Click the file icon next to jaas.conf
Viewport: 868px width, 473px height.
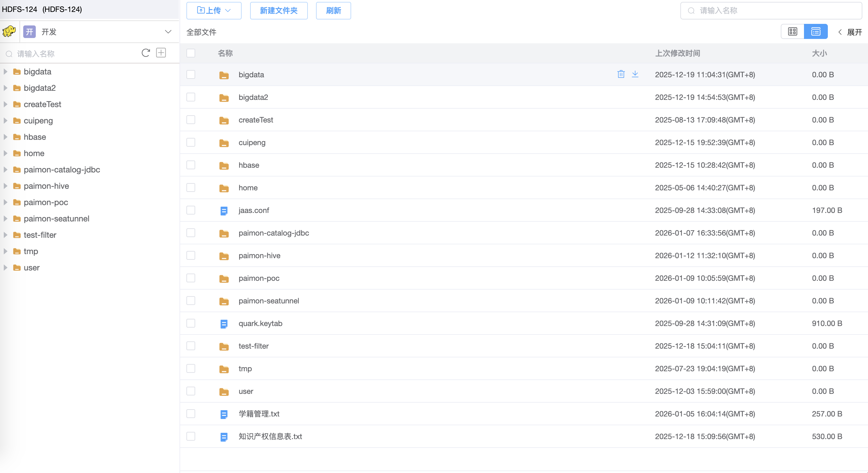[x=223, y=210]
